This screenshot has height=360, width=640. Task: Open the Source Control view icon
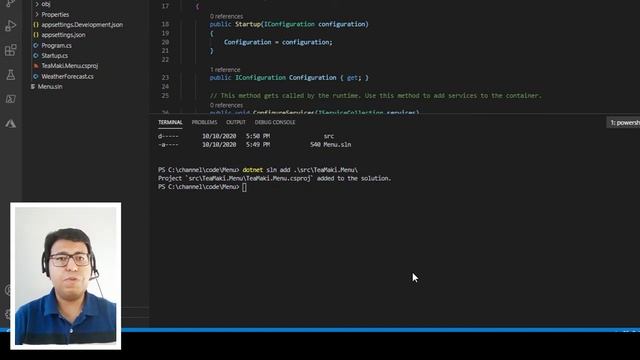pos(11,4)
